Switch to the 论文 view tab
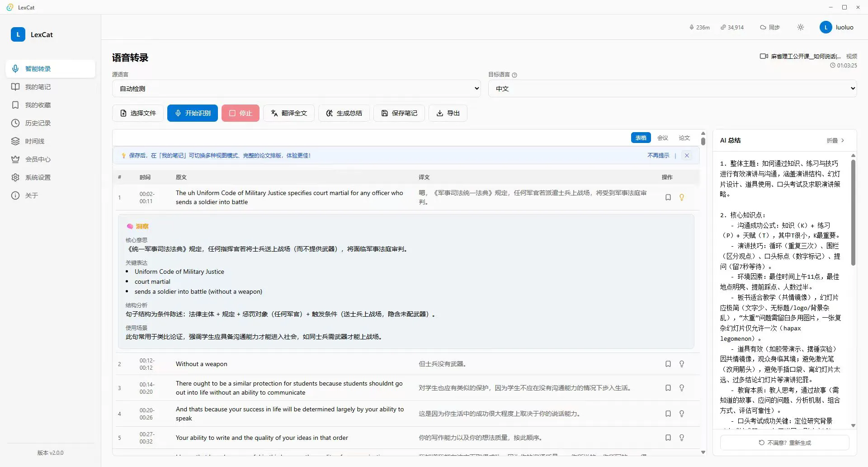 pos(684,138)
